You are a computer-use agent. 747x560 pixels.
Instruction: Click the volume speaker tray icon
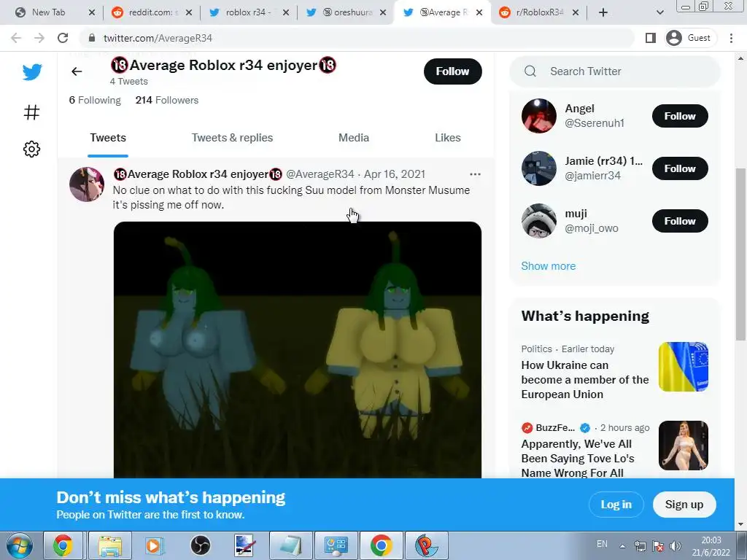pos(676,545)
